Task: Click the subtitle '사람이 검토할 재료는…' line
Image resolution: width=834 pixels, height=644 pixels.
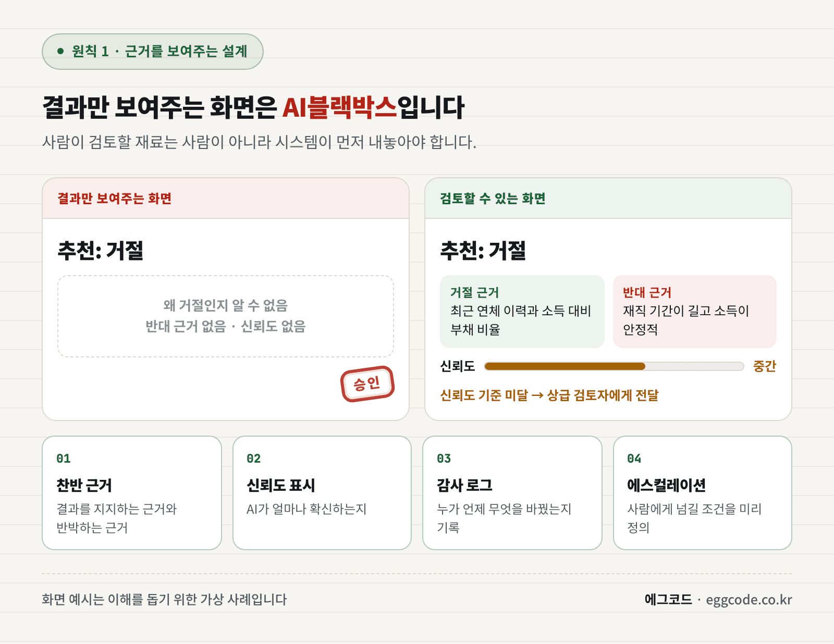Action: coord(259,142)
